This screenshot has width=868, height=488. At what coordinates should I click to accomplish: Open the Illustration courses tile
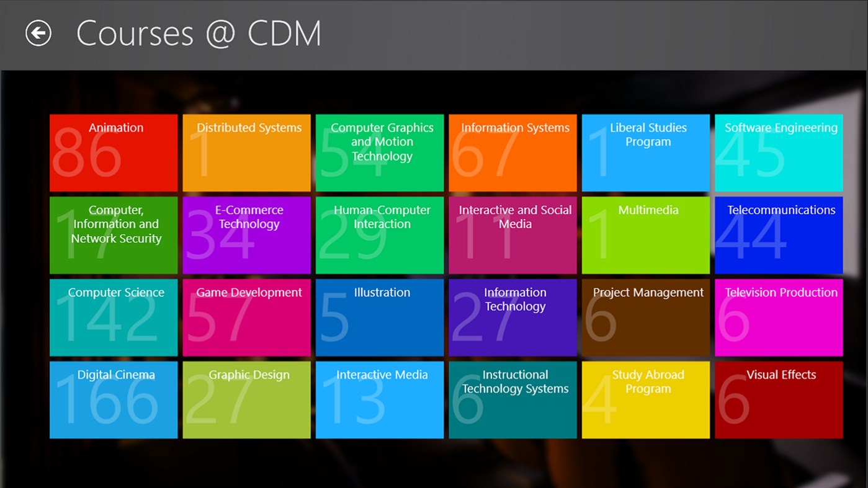coord(379,317)
